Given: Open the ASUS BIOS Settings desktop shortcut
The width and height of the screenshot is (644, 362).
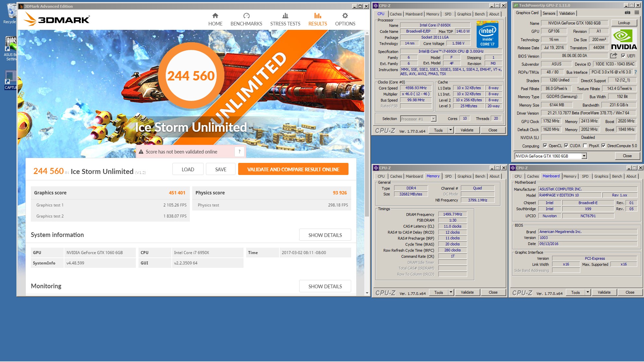Looking at the screenshot, I should (10, 49).
